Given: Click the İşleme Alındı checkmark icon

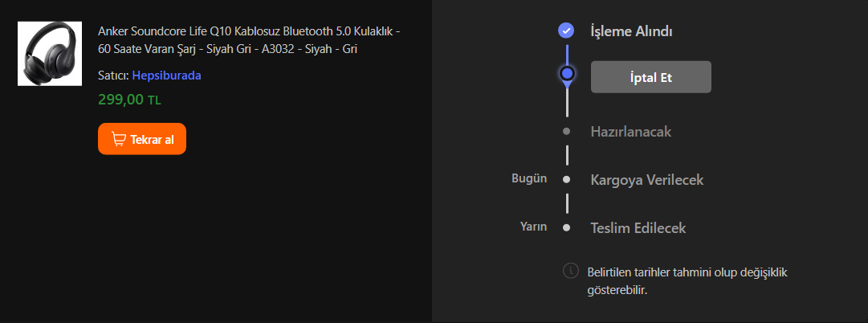Looking at the screenshot, I should click(567, 31).
